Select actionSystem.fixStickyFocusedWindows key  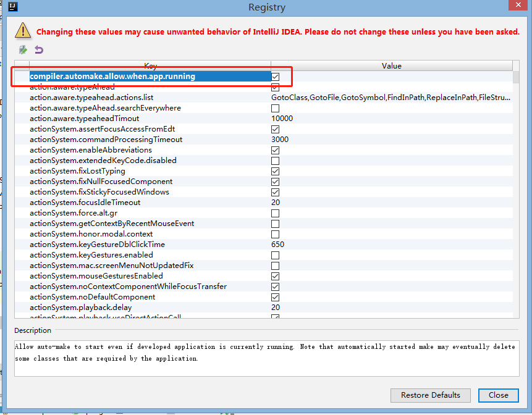(99, 192)
